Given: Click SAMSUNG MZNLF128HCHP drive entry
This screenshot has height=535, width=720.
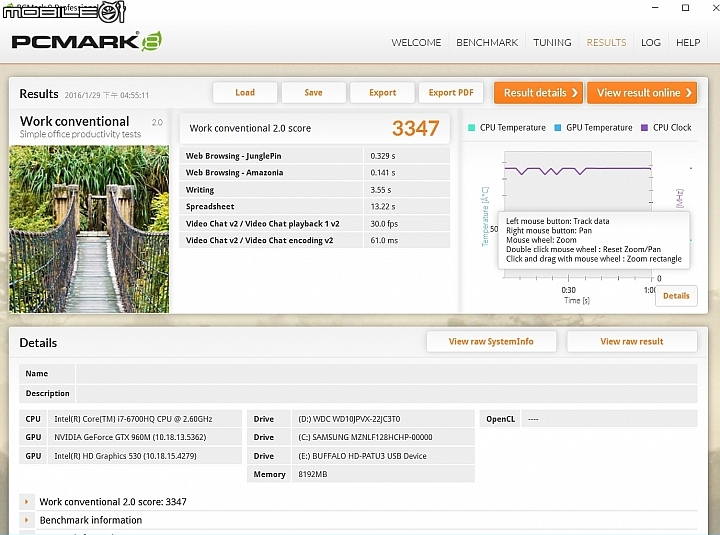Looking at the screenshot, I should [365, 437].
